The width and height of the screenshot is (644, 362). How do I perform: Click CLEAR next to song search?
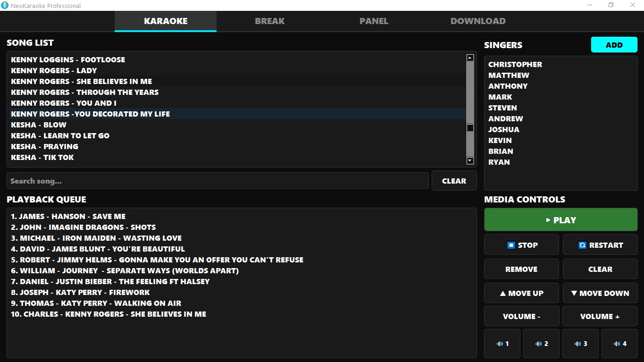point(453,180)
